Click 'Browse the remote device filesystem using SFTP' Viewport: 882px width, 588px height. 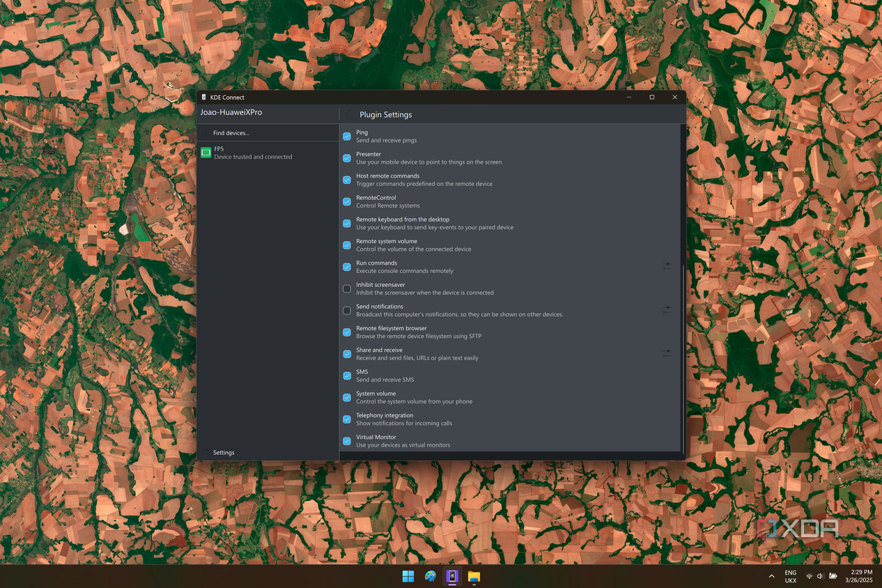coord(419,336)
